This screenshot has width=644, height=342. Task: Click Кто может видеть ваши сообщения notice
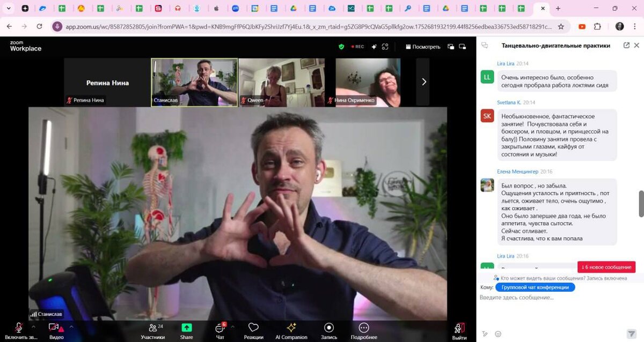click(560, 278)
